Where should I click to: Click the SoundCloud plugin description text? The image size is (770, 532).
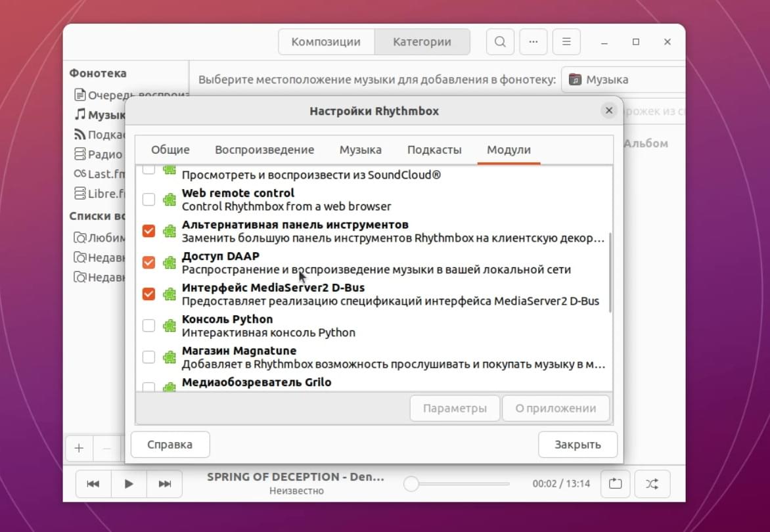point(311,175)
